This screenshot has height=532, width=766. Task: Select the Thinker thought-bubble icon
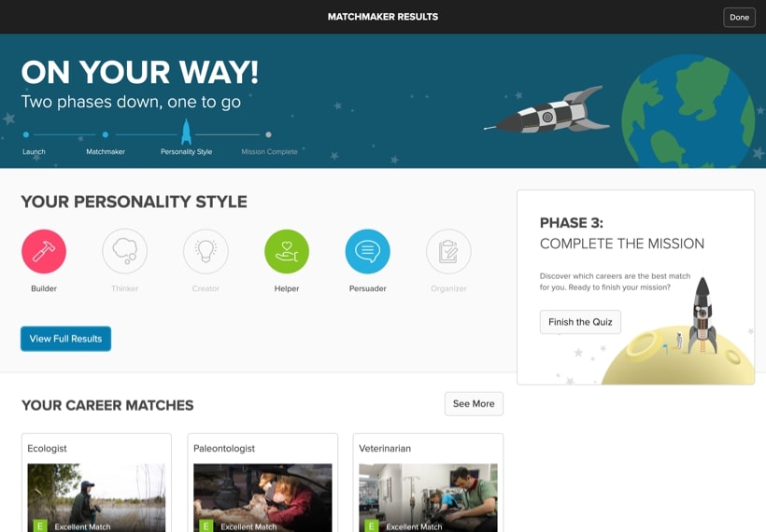(x=124, y=251)
